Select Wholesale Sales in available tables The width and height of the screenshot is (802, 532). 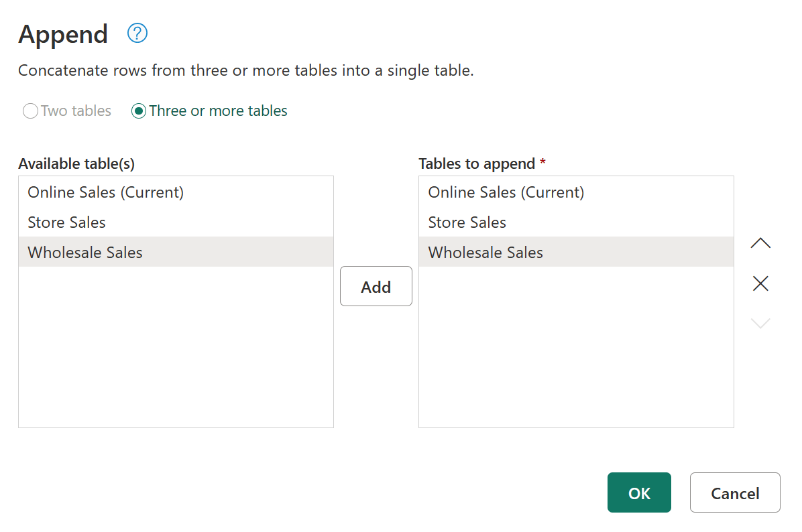coord(84,252)
